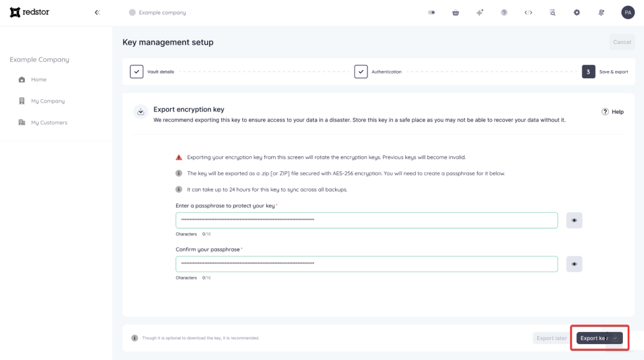Open the developer code brackets icon
This screenshot has height=360, width=644.
[x=528, y=13]
